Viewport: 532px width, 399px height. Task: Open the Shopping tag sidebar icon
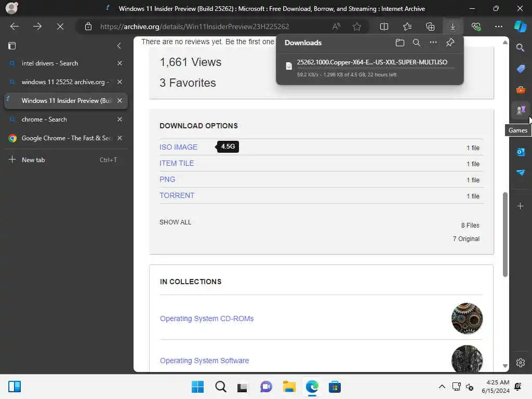click(x=521, y=69)
